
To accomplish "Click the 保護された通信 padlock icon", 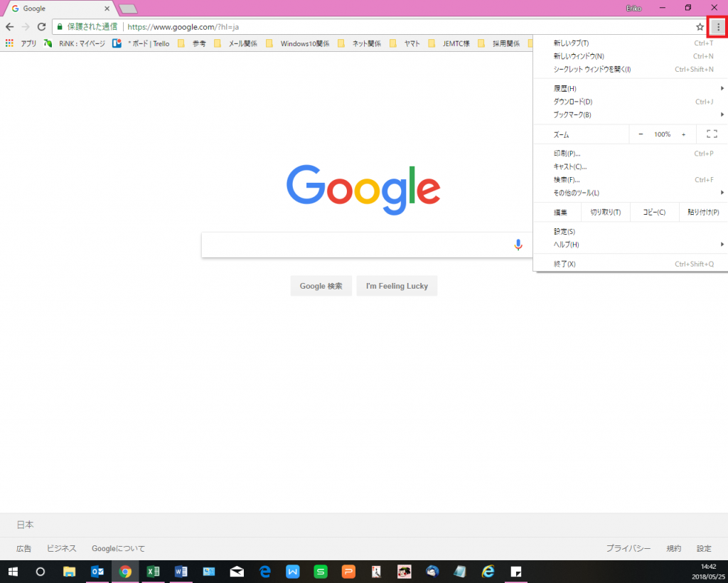I will [x=60, y=25].
